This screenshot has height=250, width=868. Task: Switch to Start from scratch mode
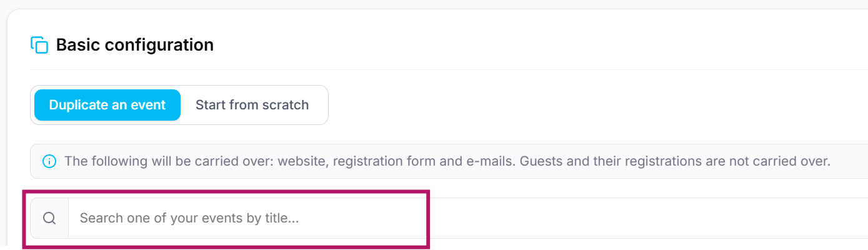(252, 105)
